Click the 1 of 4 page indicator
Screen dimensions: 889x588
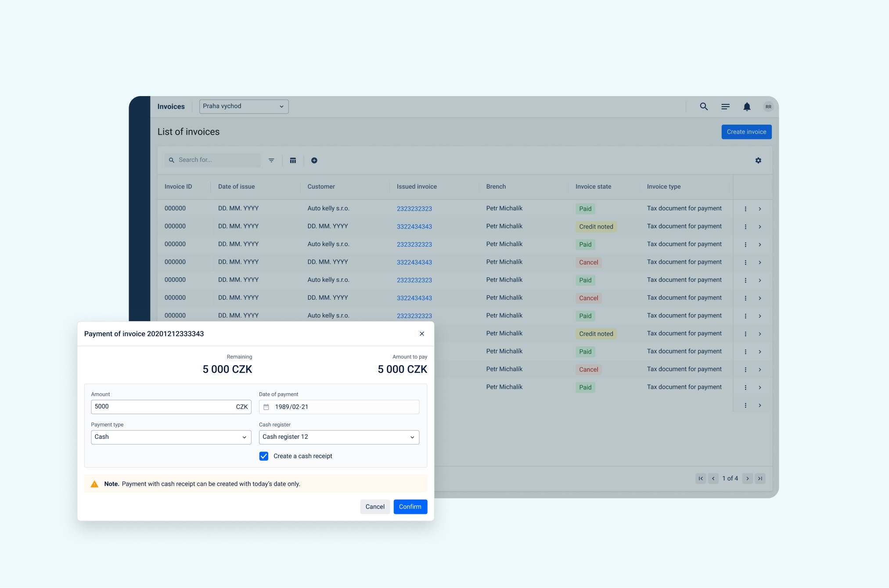tap(730, 478)
